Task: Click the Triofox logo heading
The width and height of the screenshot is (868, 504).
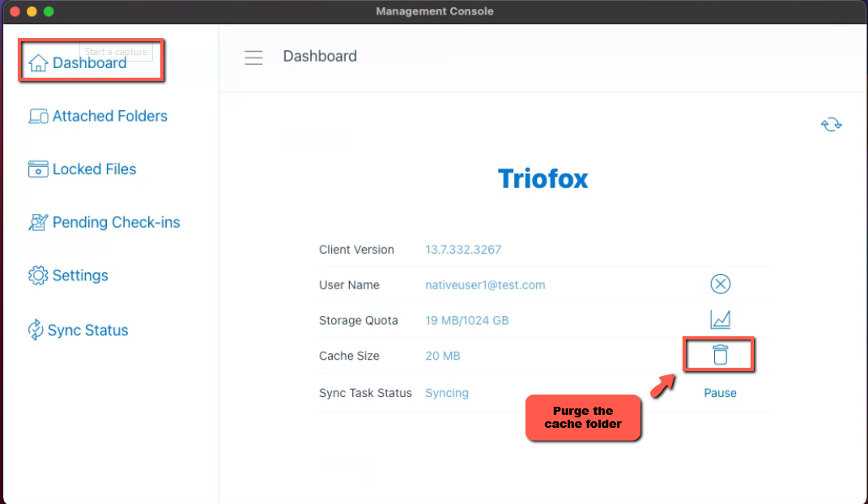Action: [543, 179]
